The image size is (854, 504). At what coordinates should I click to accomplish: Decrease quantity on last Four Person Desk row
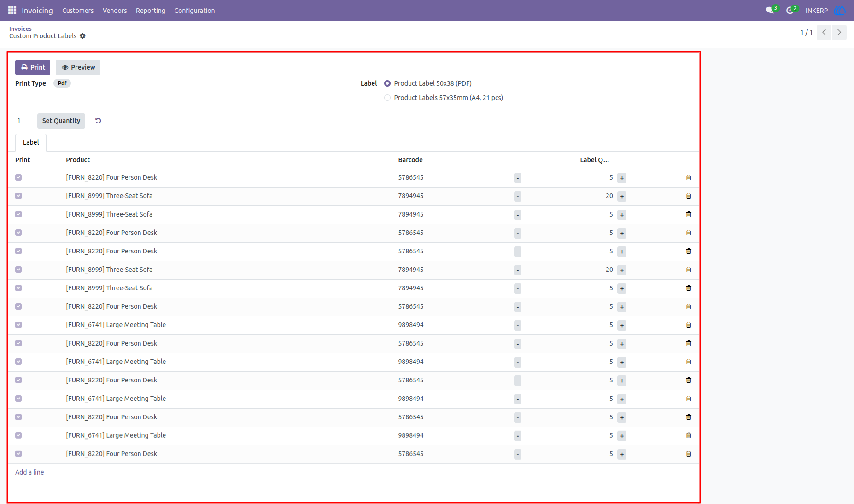pyautogui.click(x=518, y=454)
